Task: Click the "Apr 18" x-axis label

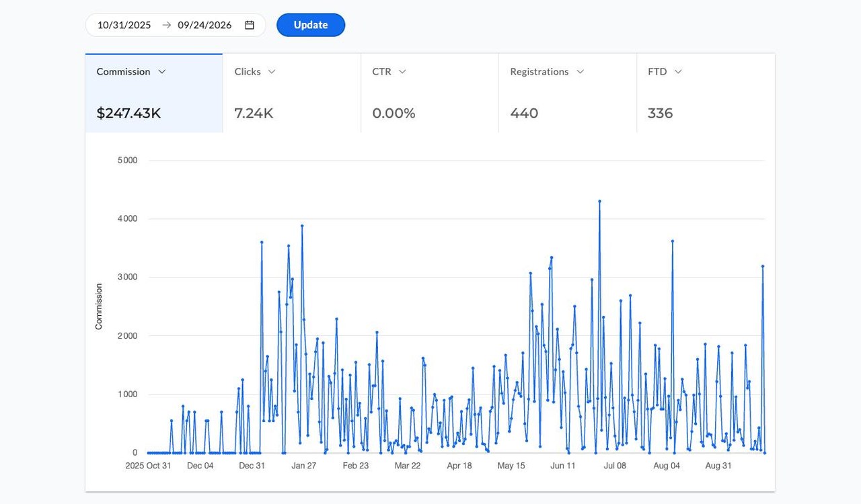Action: coord(459,466)
